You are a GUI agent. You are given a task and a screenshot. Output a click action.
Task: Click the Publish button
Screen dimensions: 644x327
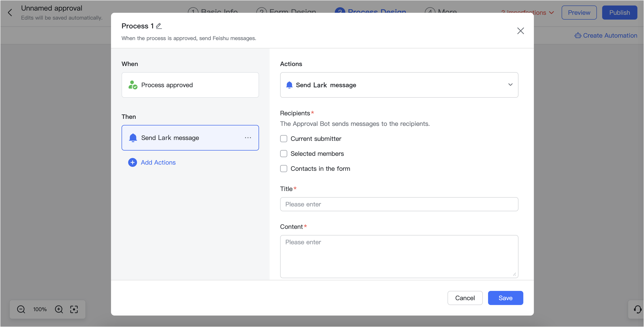point(619,13)
